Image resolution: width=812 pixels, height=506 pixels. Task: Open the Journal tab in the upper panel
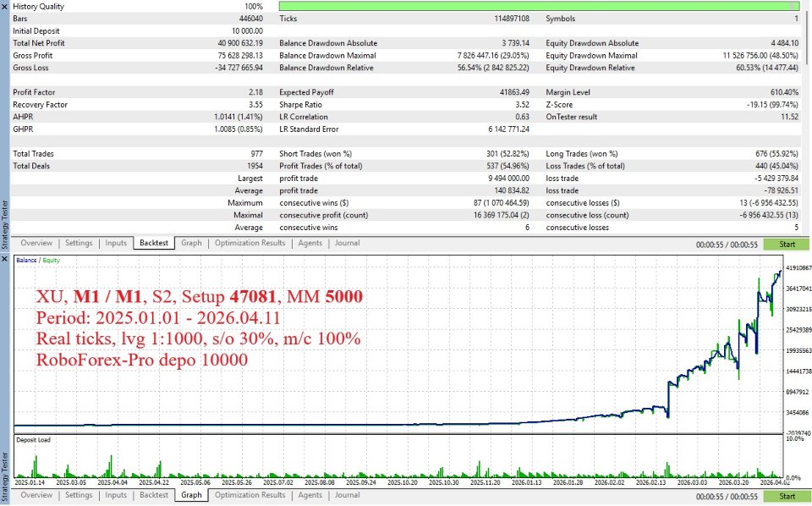tap(347, 243)
